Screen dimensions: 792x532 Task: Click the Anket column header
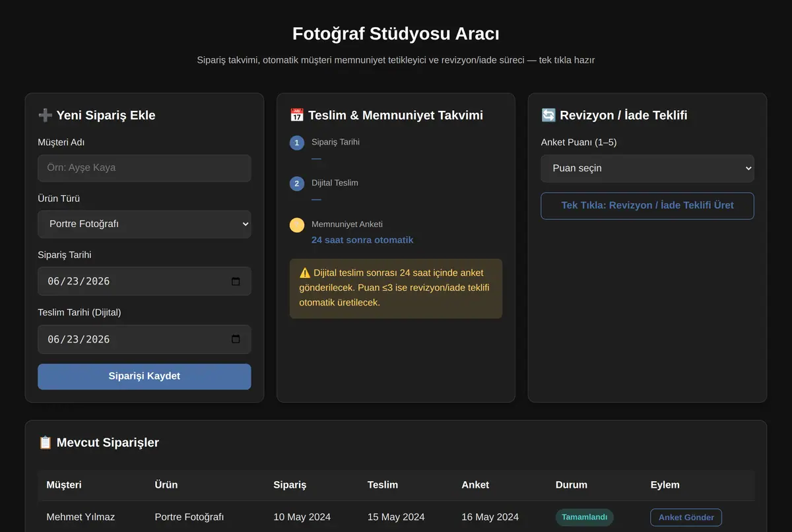(475, 485)
